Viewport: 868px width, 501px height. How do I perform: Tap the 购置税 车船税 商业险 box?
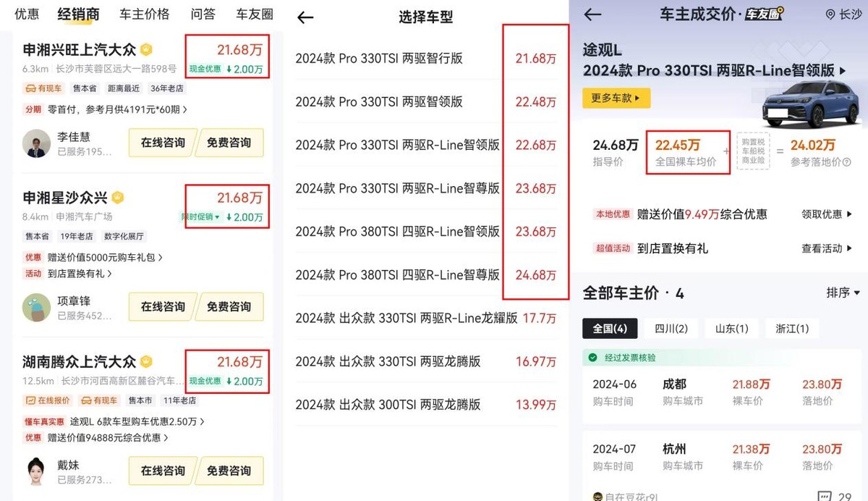click(753, 152)
